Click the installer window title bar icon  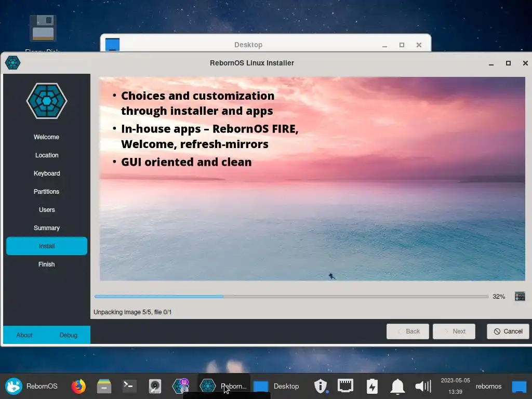(12, 63)
